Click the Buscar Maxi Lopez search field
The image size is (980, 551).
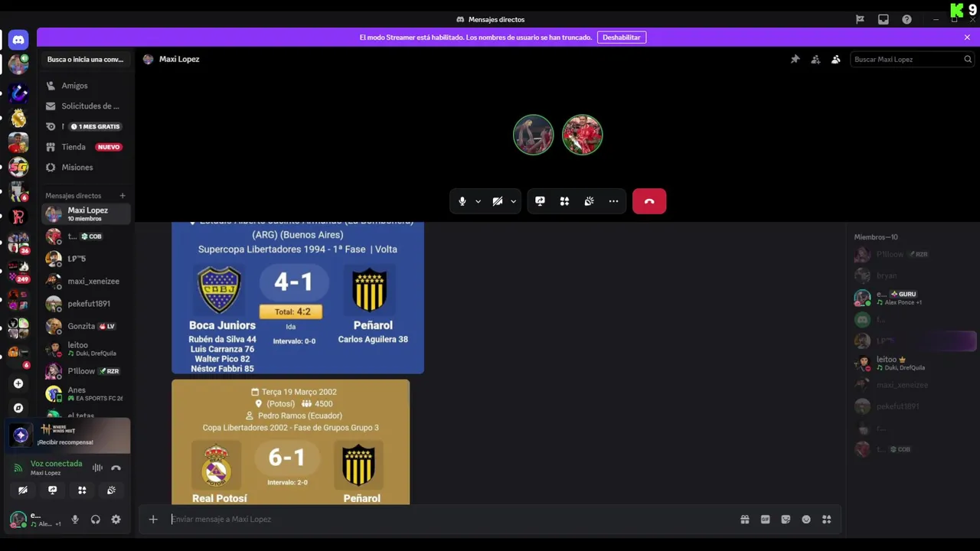tap(911, 59)
